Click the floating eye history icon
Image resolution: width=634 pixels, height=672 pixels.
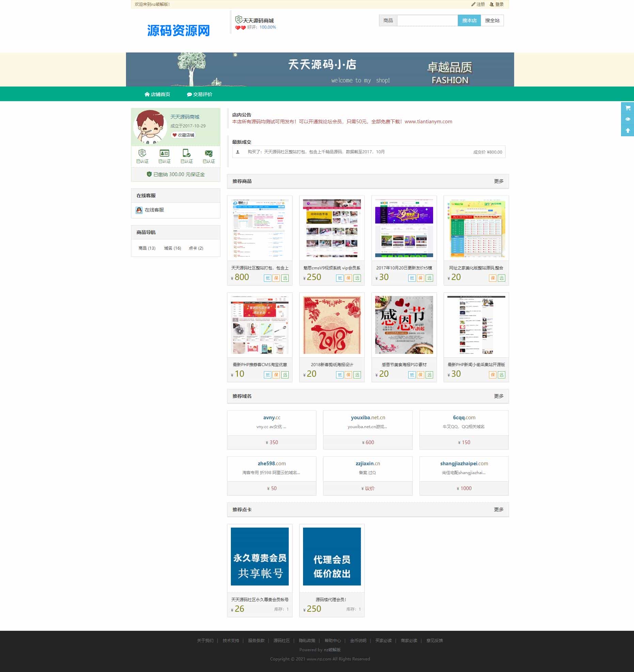coord(628,119)
